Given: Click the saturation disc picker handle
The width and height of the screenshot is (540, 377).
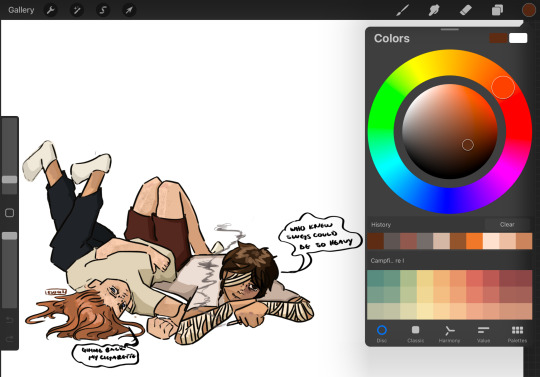Looking at the screenshot, I should coord(467,145).
